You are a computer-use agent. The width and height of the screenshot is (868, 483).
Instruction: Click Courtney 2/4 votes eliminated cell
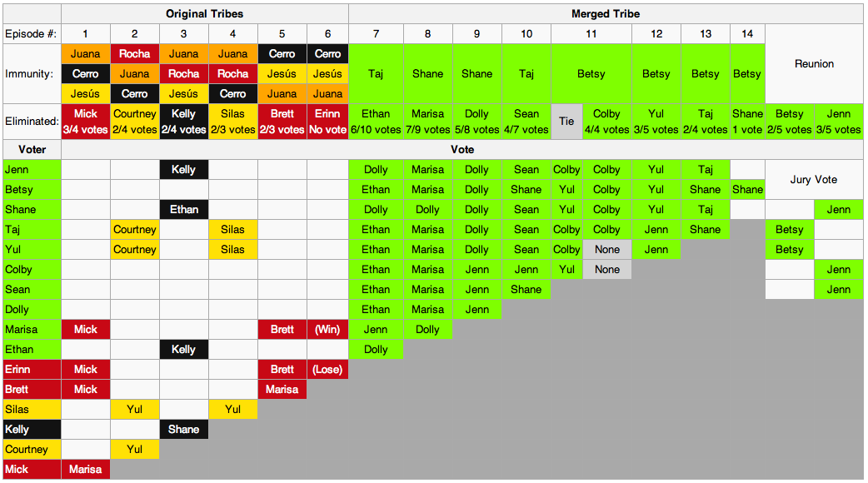pyautogui.click(x=134, y=121)
